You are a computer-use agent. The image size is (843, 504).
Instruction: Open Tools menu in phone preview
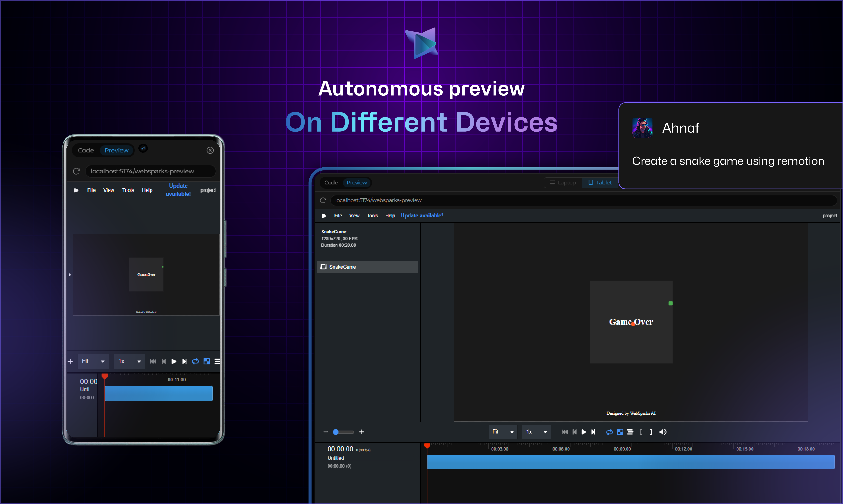(128, 190)
